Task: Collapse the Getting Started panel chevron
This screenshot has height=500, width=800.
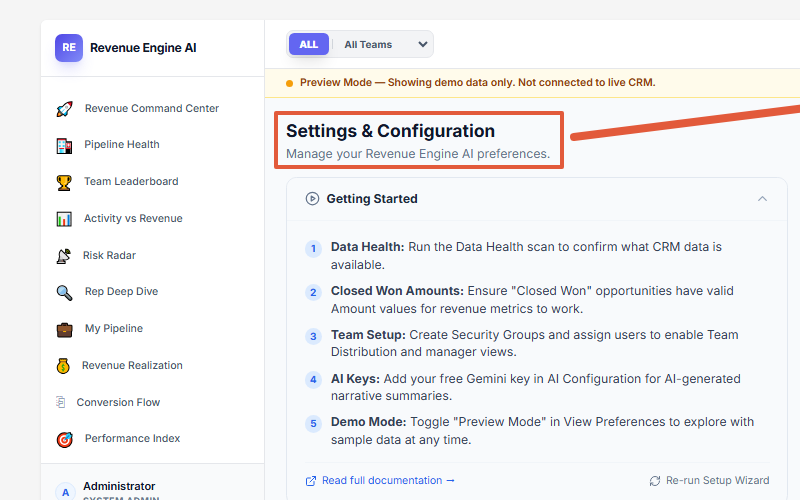Action: tap(762, 199)
